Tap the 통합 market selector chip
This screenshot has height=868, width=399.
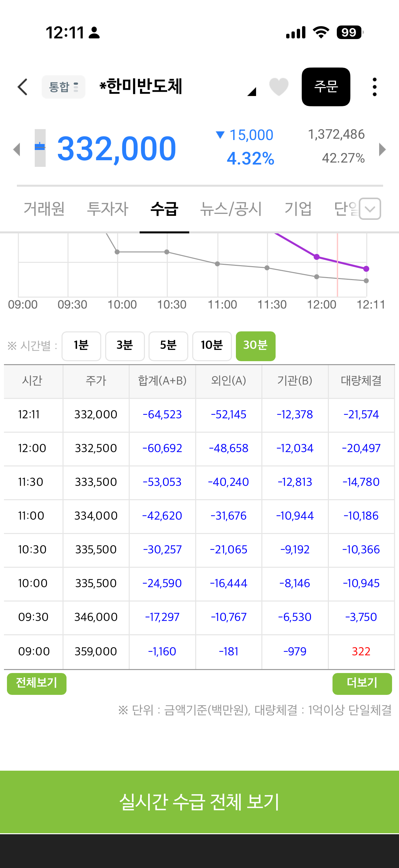point(63,87)
